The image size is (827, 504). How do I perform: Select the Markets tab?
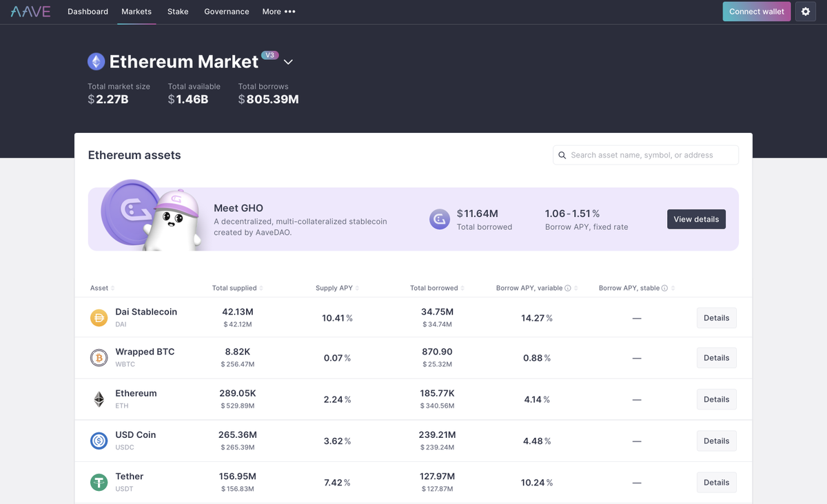[x=136, y=12]
